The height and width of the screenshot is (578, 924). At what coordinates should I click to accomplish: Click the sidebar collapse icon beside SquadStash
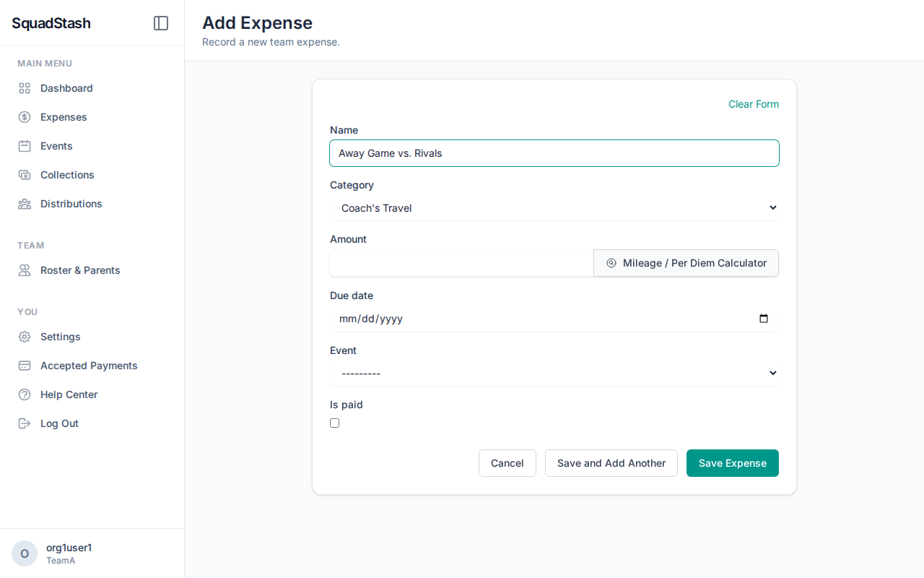click(160, 22)
